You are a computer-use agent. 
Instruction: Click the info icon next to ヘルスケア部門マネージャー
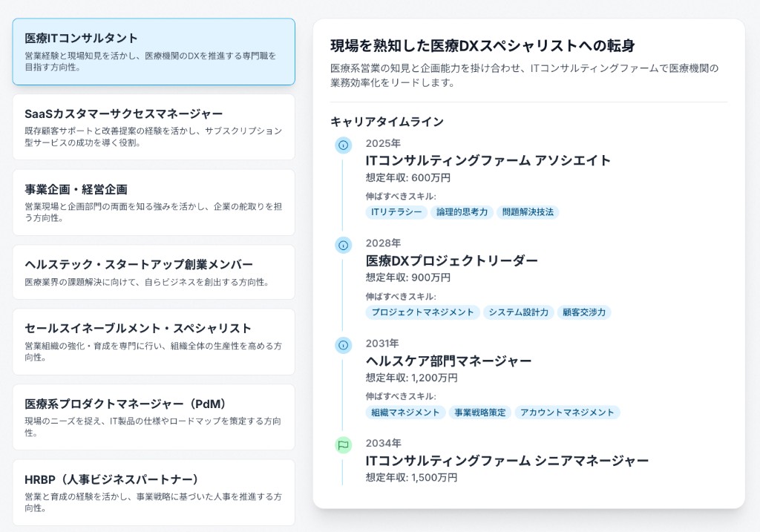click(341, 343)
